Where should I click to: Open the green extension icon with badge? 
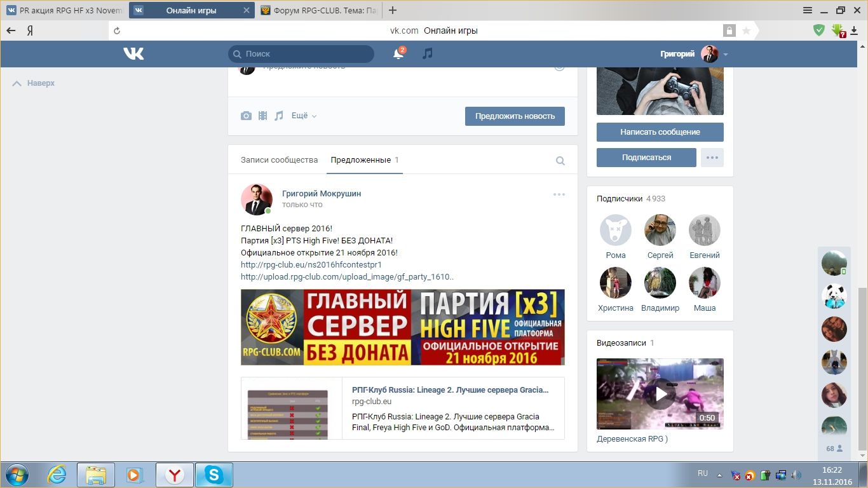838,30
